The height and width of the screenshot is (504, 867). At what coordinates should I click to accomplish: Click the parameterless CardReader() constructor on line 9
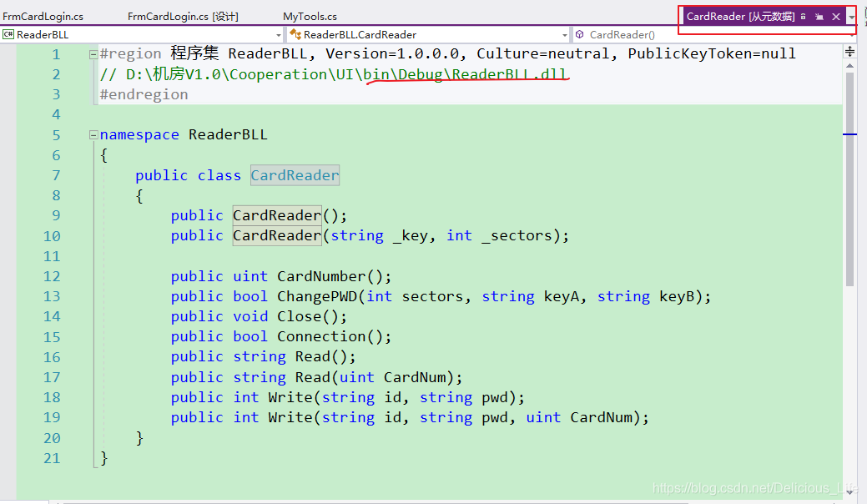(277, 215)
